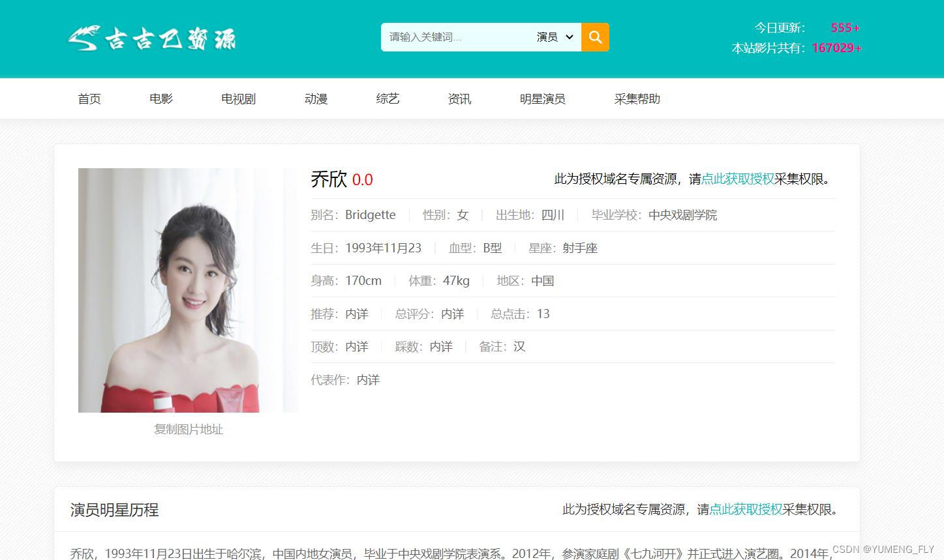Image resolution: width=944 pixels, height=560 pixels.
Task: Click 点此获取授权 link beside 乔欣's name
Action: pyautogui.click(x=738, y=179)
